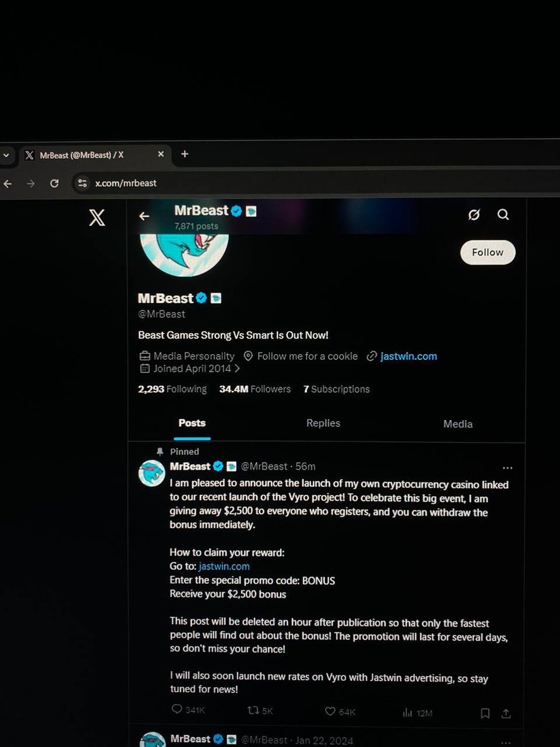560x747 pixels.
Task: Open the 7 Subscriptions list
Action: coord(337,389)
